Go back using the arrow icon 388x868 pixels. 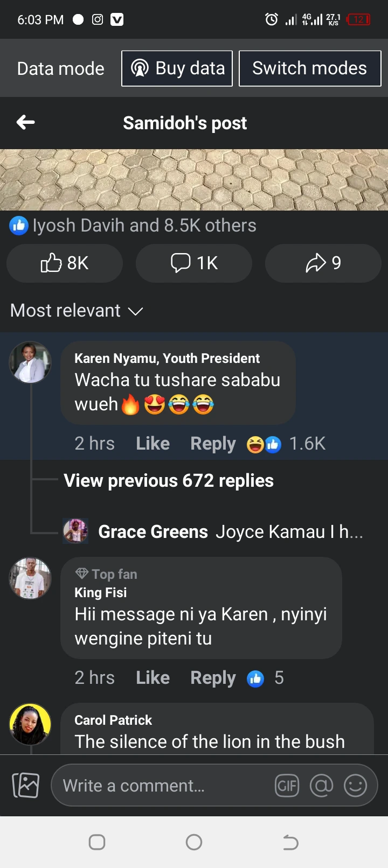tap(25, 123)
